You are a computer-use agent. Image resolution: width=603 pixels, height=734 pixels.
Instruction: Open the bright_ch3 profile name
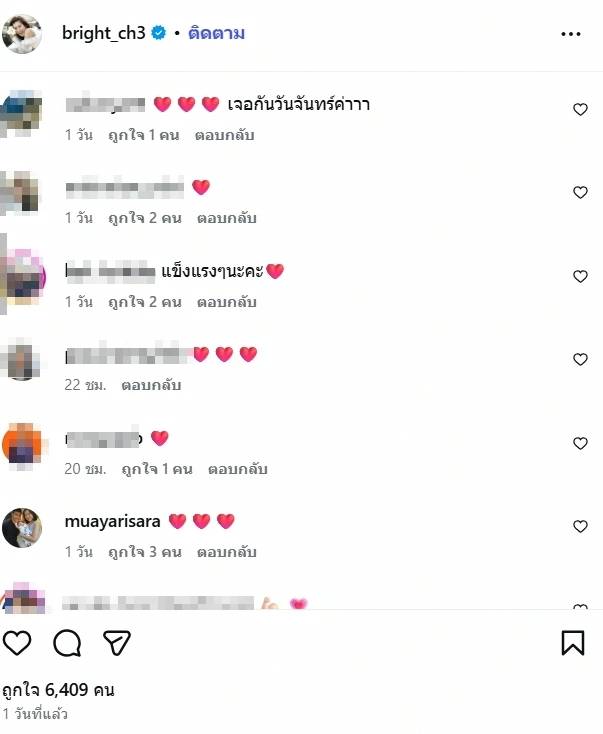coord(103,33)
